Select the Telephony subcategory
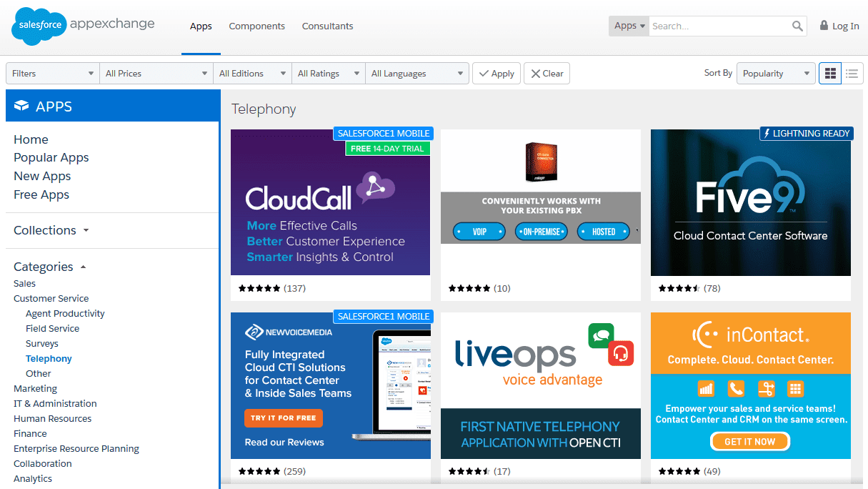The width and height of the screenshot is (868, 489). pos(49,358)
